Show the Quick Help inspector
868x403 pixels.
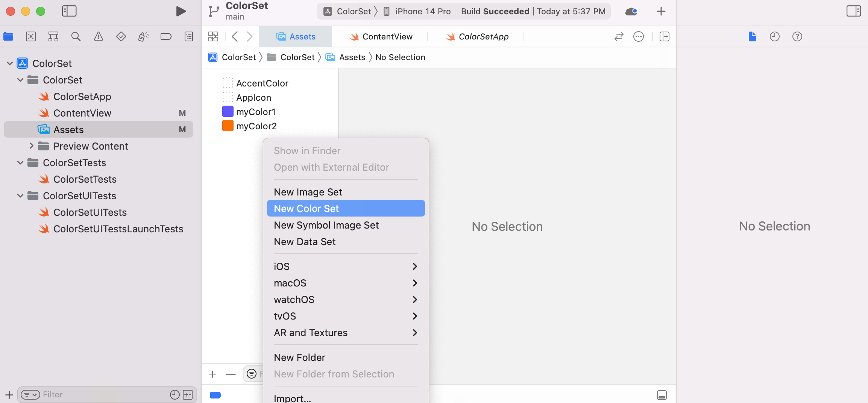point(797,36)
